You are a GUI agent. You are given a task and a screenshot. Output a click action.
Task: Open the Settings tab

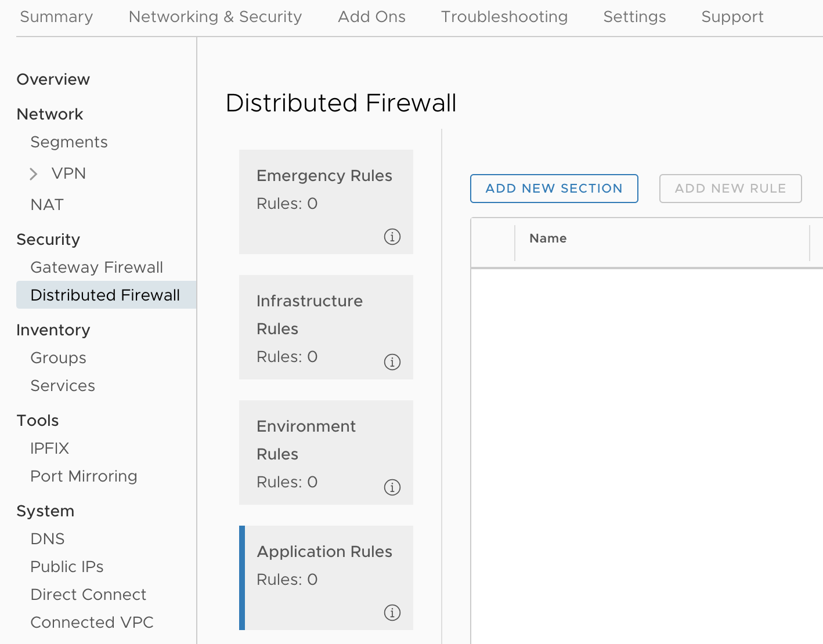(634, 17)
